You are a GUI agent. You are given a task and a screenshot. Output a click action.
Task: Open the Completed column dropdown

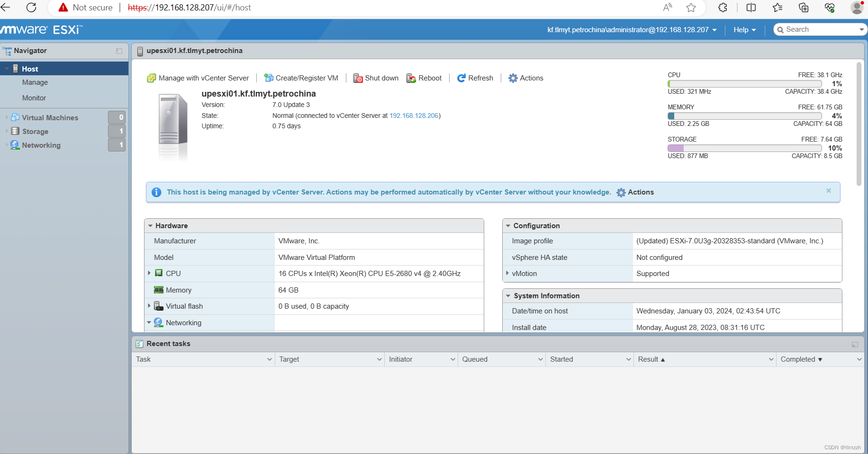(x=859, y=359)
